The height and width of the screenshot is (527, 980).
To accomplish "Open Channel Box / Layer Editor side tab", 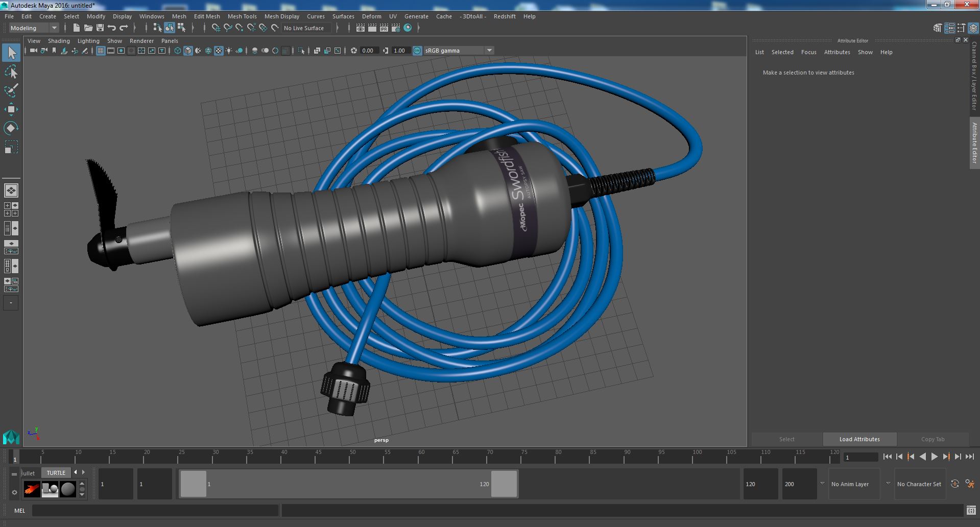I will pos(974,75).
